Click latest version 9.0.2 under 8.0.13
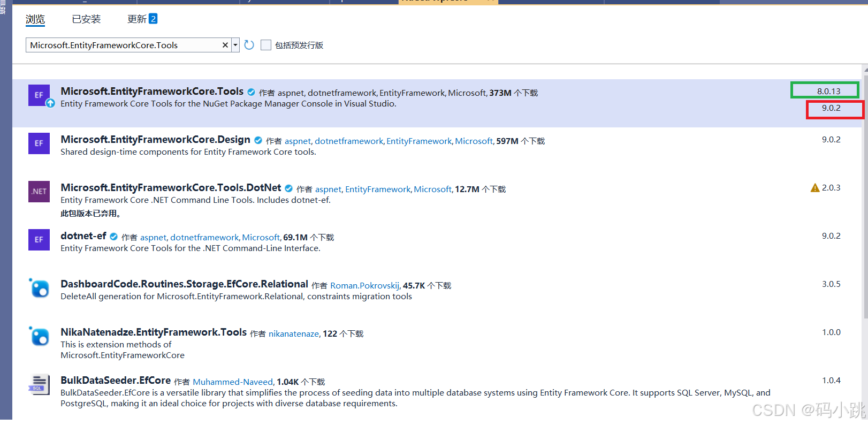 (831, 108)
